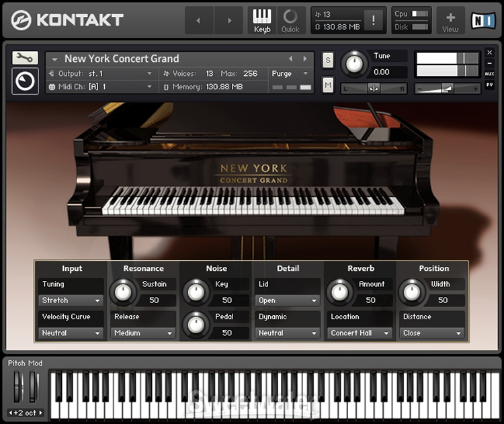
Task: Shift keyboard octave down with left arrow
Action: click(x=11, y=413)
